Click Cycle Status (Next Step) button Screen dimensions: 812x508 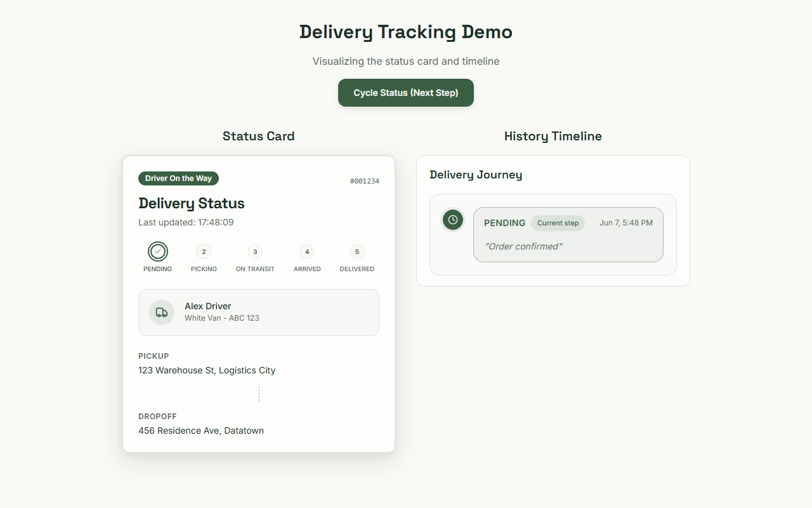click(x=406, y=93)
